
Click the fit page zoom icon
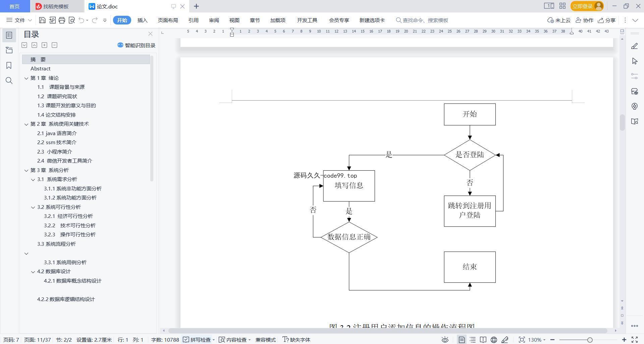tap(522, 340)
